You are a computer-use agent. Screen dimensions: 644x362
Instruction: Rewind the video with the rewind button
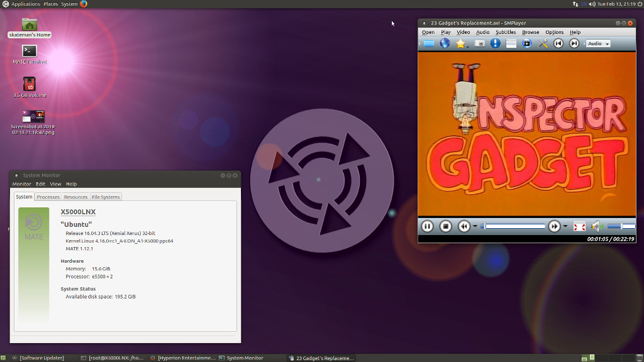464,226
